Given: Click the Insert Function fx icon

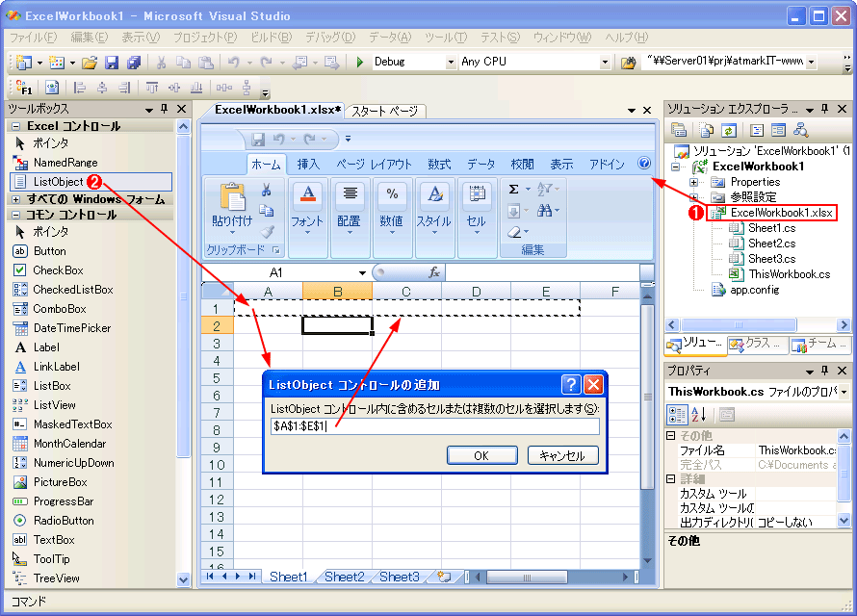Looking at the screenshot, I should (434, 272).
